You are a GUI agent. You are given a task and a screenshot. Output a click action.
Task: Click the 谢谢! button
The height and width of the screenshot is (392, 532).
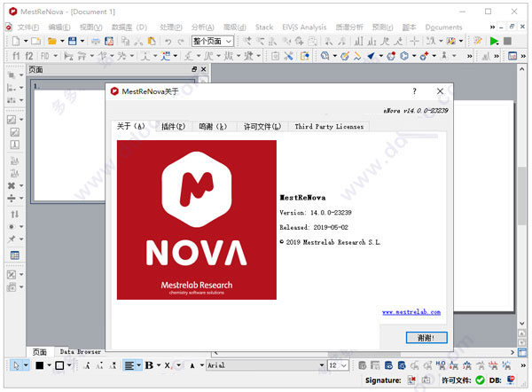click(x=426, y=338)
